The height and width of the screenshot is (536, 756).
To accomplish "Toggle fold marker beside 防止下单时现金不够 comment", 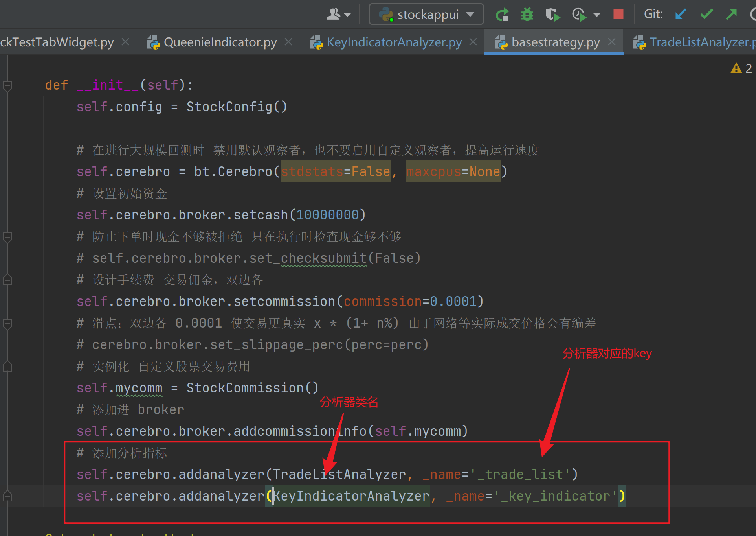I will coord(7,237).
